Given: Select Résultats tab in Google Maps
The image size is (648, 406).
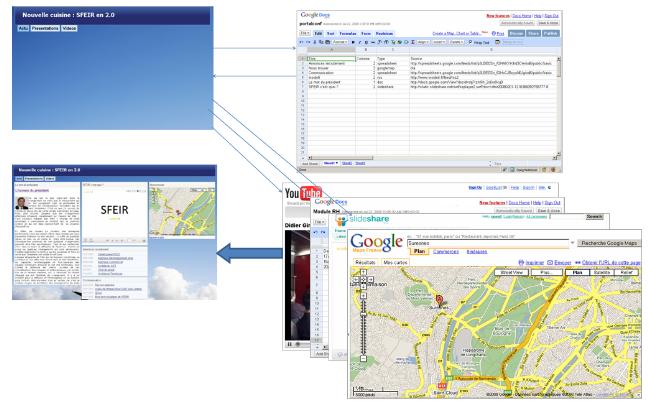Looking at the screenshot, I should pyautogui.click(x=366, y=263).
